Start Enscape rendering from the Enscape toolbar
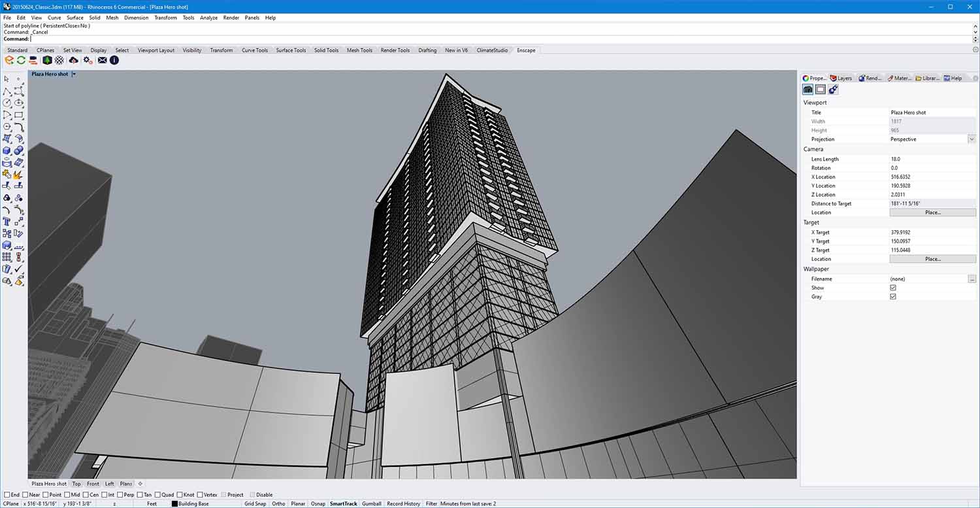Viewport: 980px width, 508px height. click(9, 59)
